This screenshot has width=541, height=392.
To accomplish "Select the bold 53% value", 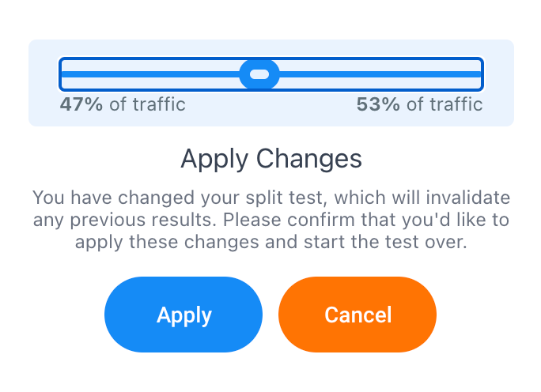I will pos(378,104).
